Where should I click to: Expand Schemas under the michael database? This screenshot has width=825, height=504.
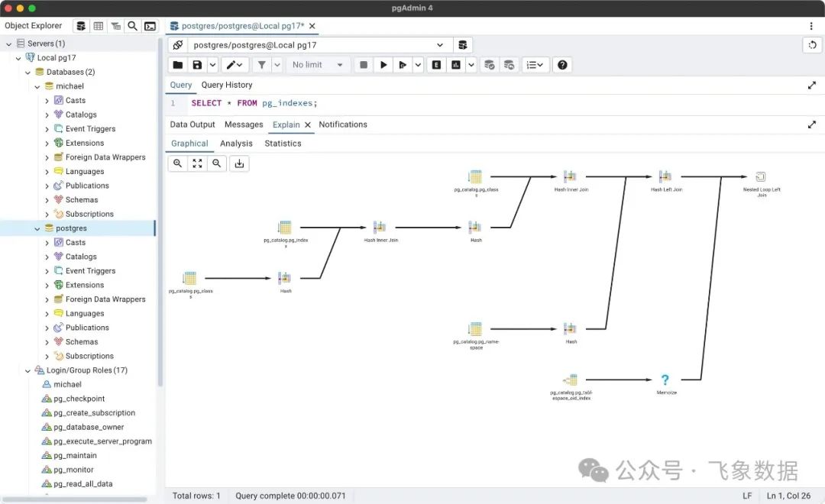(47, 200)
